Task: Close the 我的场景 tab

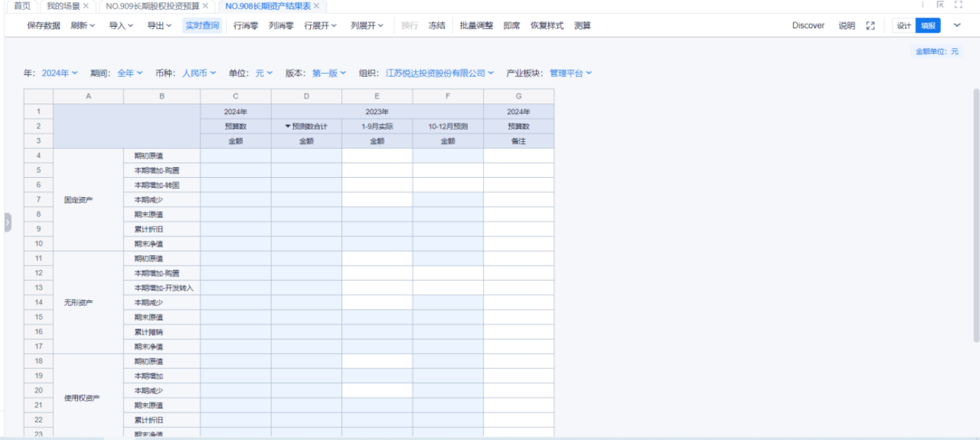Action: click(86, 6)
